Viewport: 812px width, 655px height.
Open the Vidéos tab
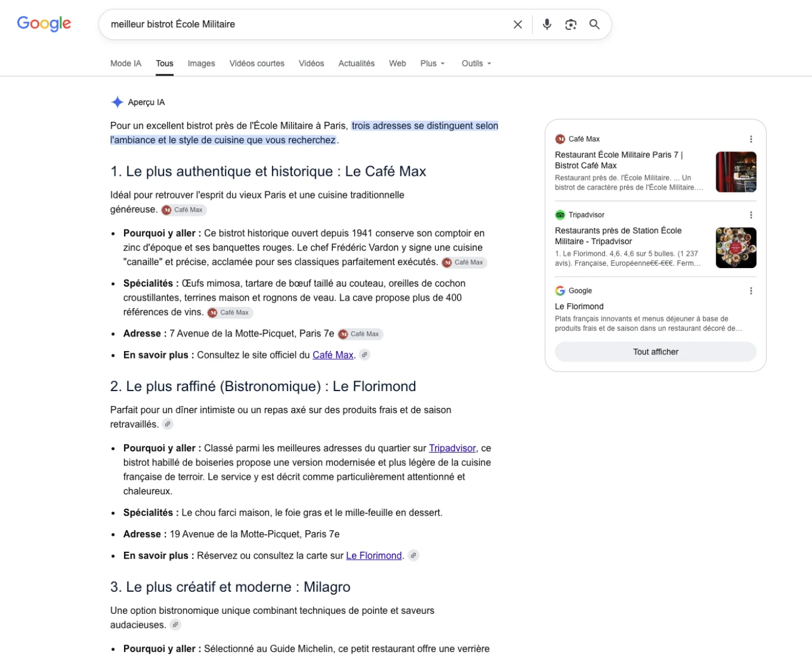[311, 64]
